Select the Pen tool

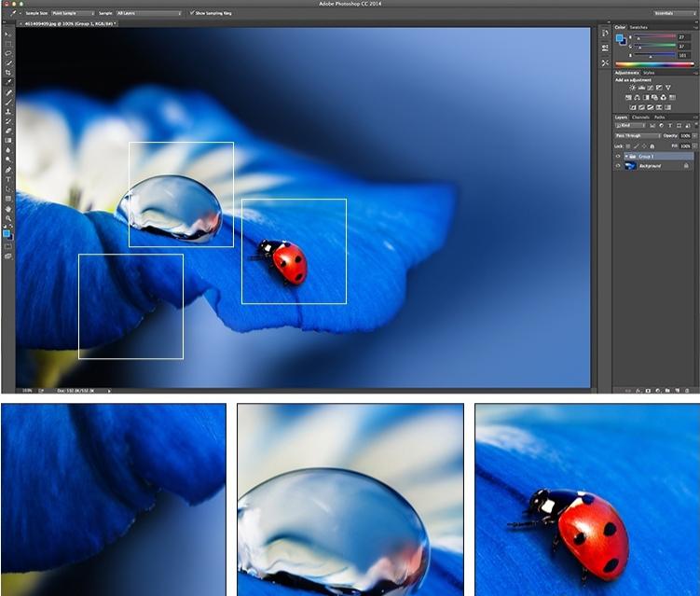point(8,170)
